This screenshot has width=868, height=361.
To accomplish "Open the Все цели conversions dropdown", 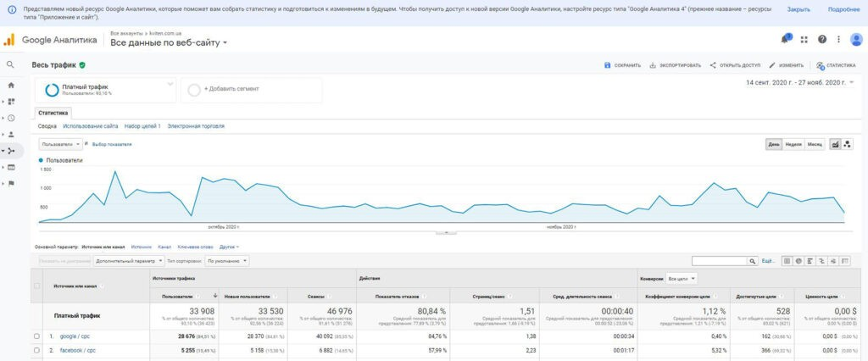I will click(x=682, y=279).
